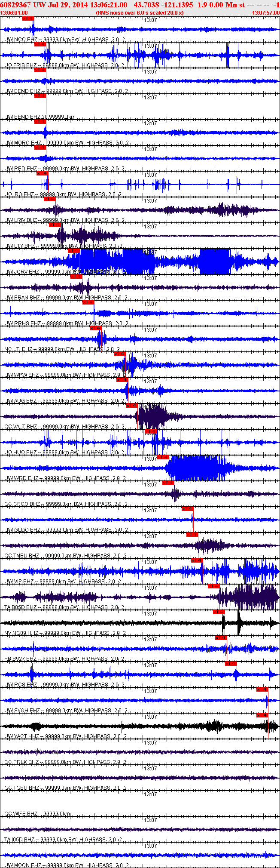Click the event ID 60829367 in header
This screenshot has height=868, width=280.
coord(15,4)
